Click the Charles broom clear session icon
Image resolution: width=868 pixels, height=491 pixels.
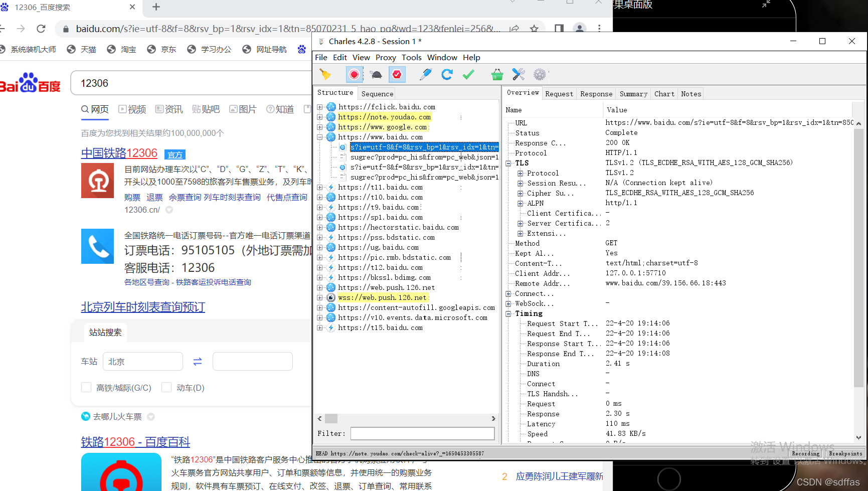click(325, 75)
